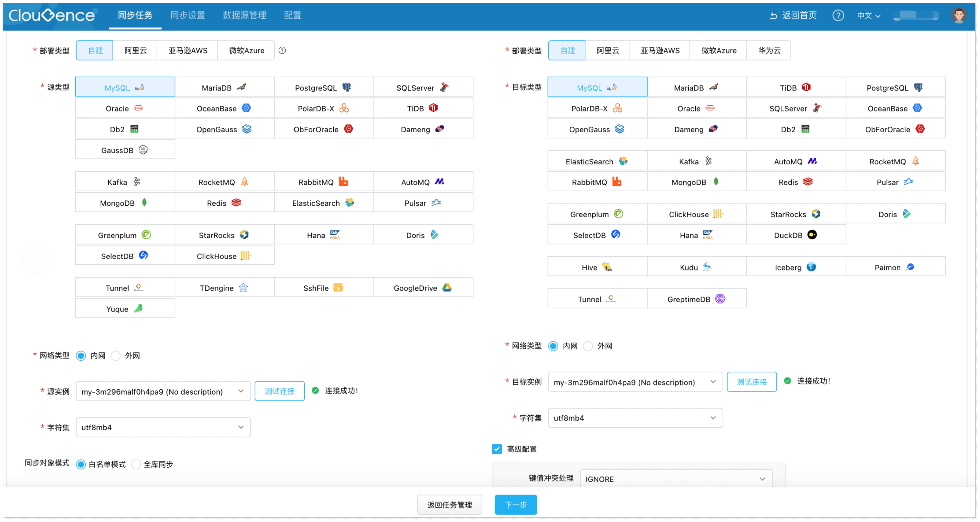Image resolution: width=980 pixels, height=522 pixels.
Task: Open the source 字符集 dropdown
Action: pyautogui.click(x=163, y=427)
